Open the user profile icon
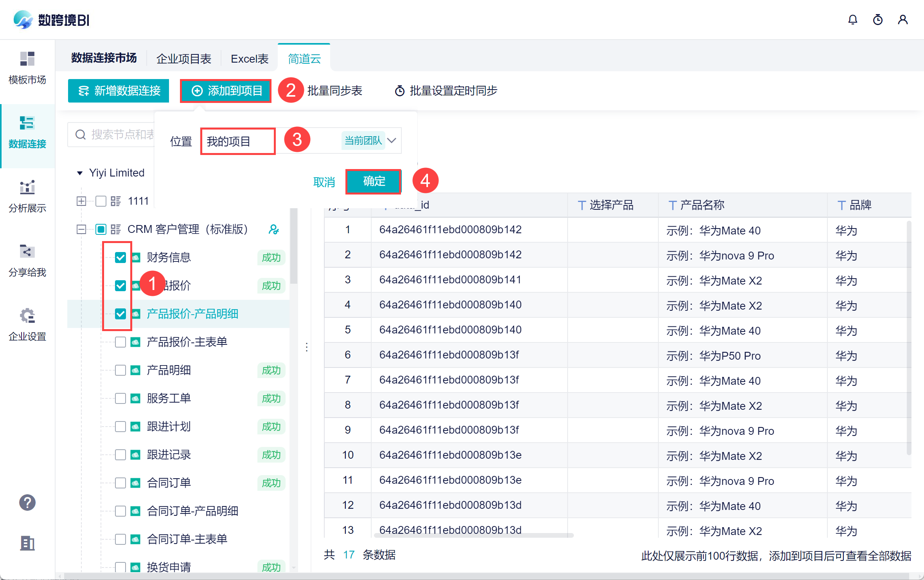This screenshot has height=580, width=924. (x=902, y=20)
